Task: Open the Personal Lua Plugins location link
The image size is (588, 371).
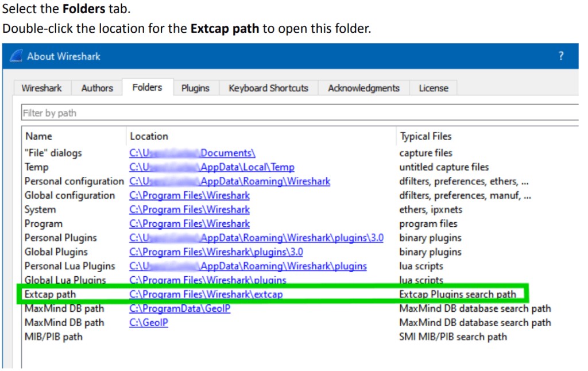Action: 248,266
